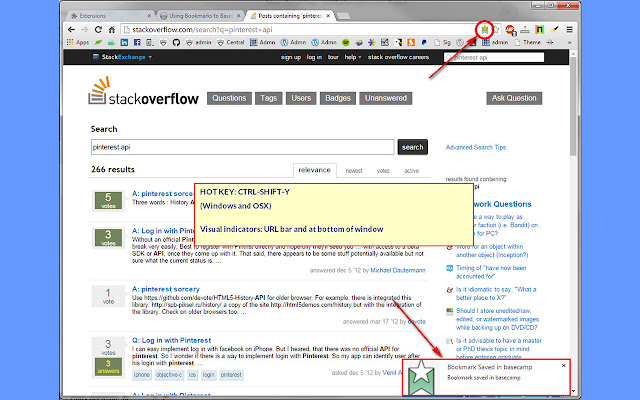Click the black search button

pos(413,147)
